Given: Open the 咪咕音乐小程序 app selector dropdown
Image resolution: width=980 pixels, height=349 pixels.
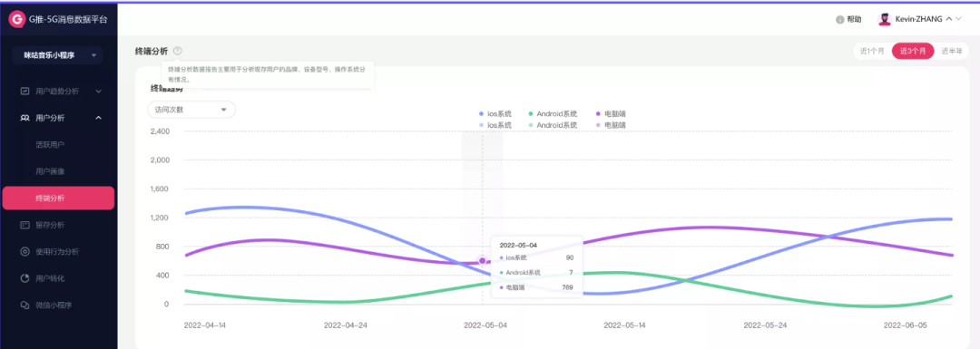Looking at the screenshot, I should [x=57, y=55].
